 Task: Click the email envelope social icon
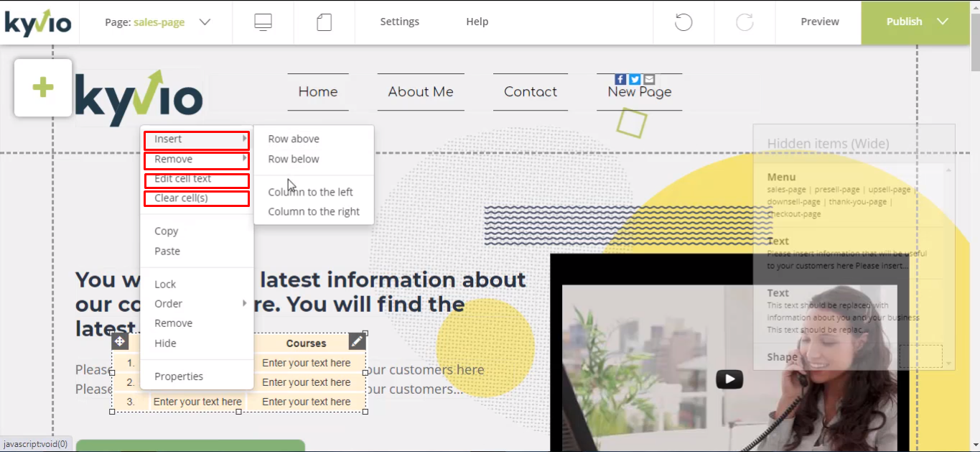pyautogui.click(x=649, y=79)
